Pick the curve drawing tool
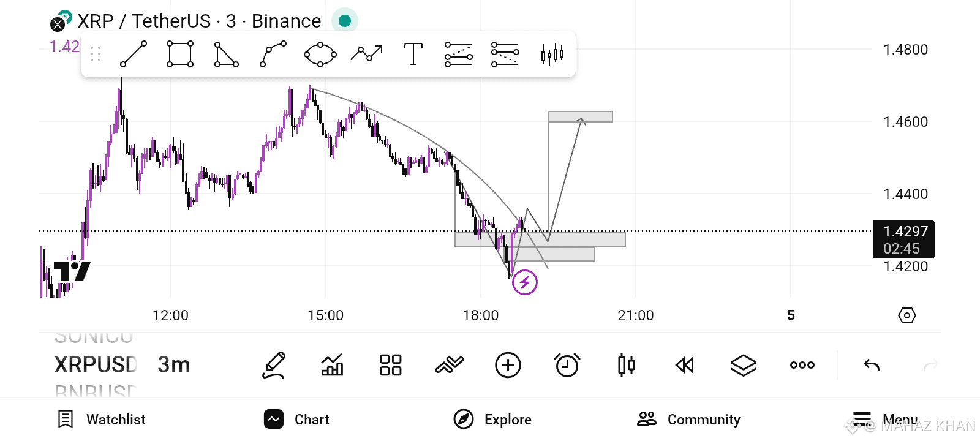The width and height of the screenshot is (980, 441). point(273,54)
